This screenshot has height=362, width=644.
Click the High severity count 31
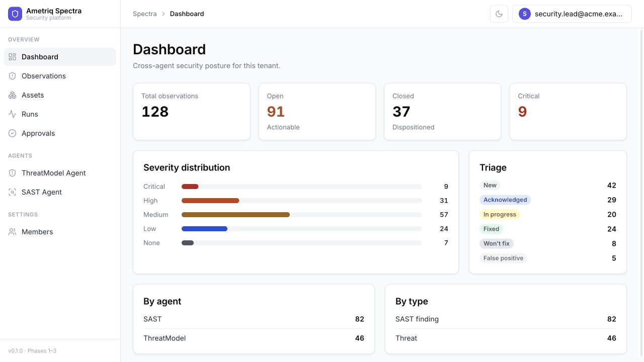(x=444, y=201)
